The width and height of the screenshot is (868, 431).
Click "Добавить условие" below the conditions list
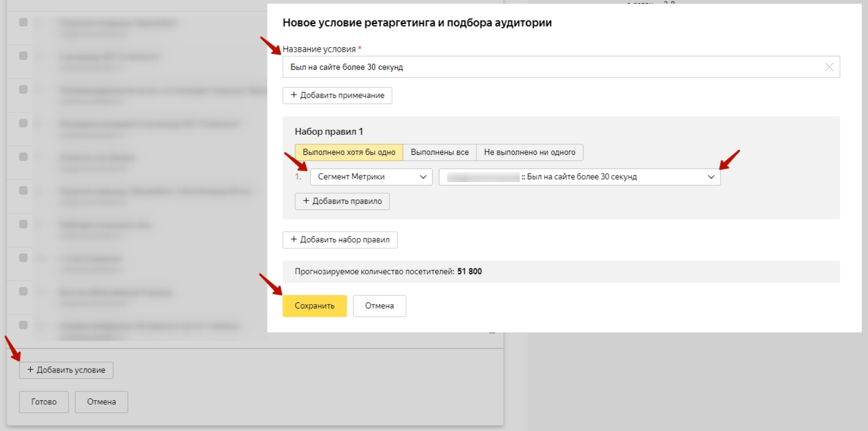pos(66,370)
